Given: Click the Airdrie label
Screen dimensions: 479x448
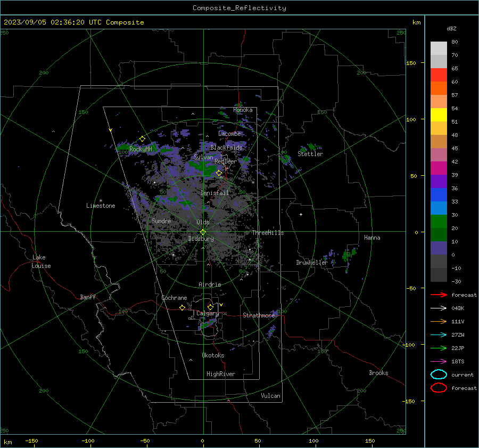Looking at the screenshot, I should [210, 284].
